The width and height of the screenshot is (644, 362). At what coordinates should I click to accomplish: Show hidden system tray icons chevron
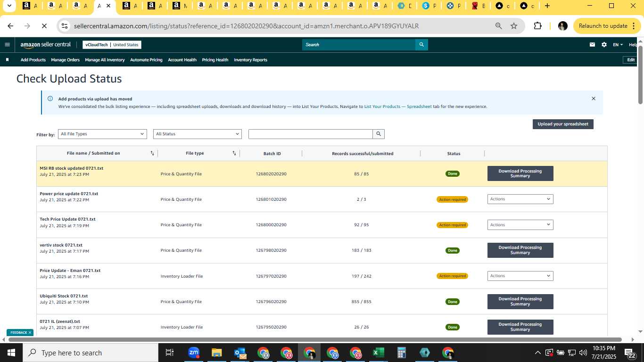[x=537, y=353]
